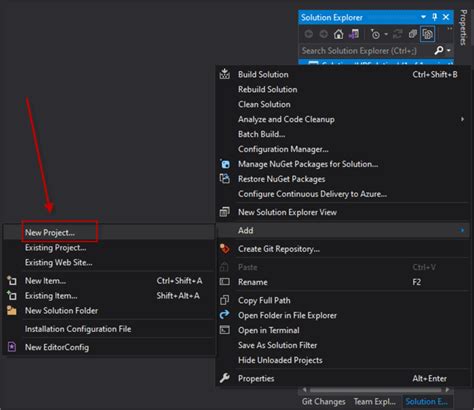Click the Forward navigation icon in Solution Explorer
This screenshot has height=410, width=474.
[x=323, y=34]
